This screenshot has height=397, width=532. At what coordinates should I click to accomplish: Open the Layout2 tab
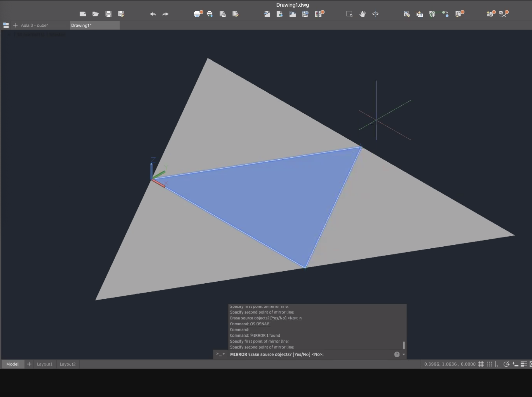point(68,364)
